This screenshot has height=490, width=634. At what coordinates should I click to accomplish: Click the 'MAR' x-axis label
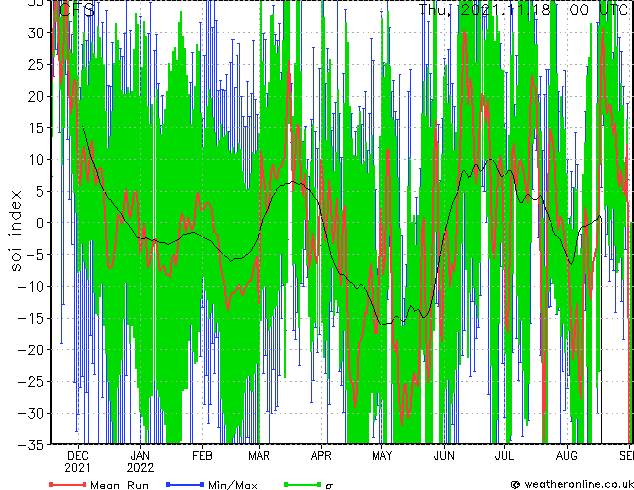point(259,456)
